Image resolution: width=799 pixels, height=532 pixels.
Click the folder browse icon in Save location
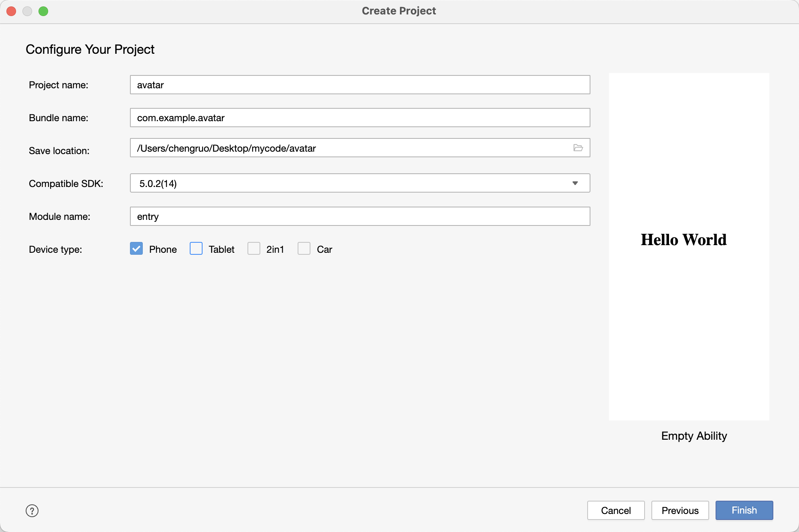pos(578,148)
